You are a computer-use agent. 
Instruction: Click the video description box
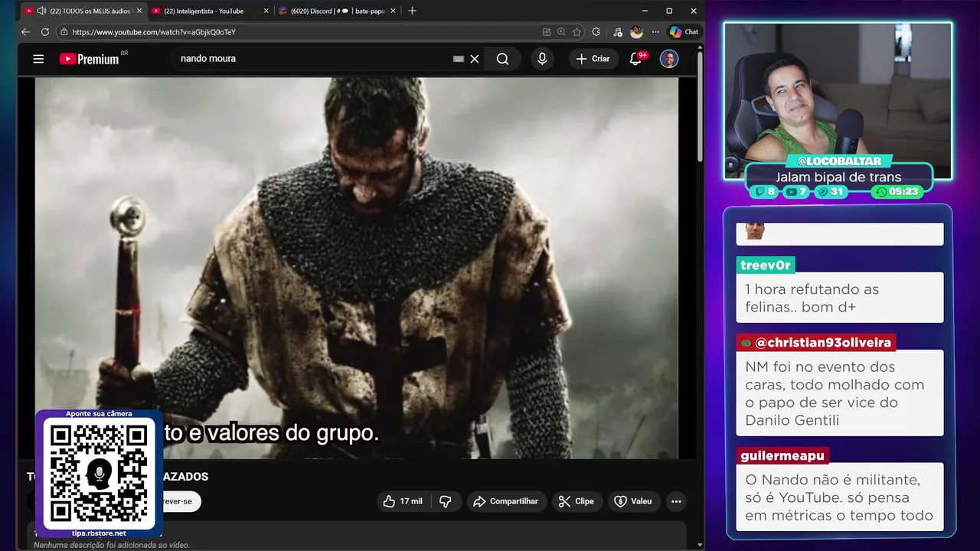pyautogui.click(x=357, y=536)
